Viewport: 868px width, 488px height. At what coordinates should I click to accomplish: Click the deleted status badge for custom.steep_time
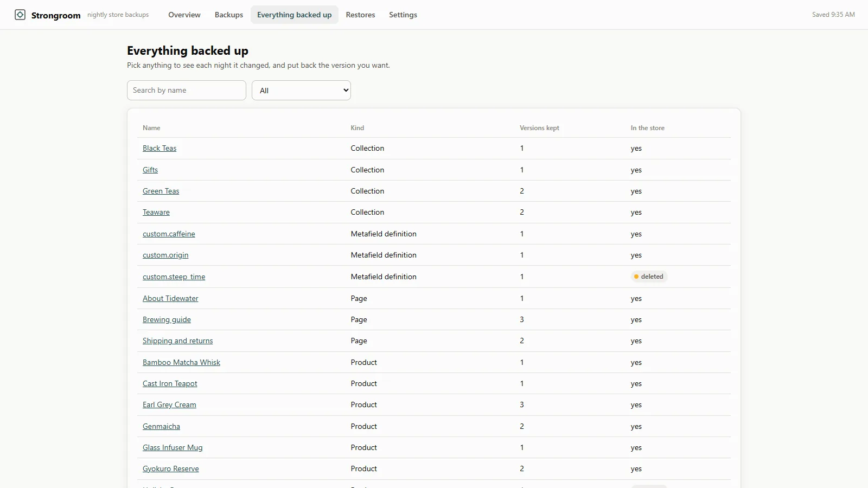point(649,277)
